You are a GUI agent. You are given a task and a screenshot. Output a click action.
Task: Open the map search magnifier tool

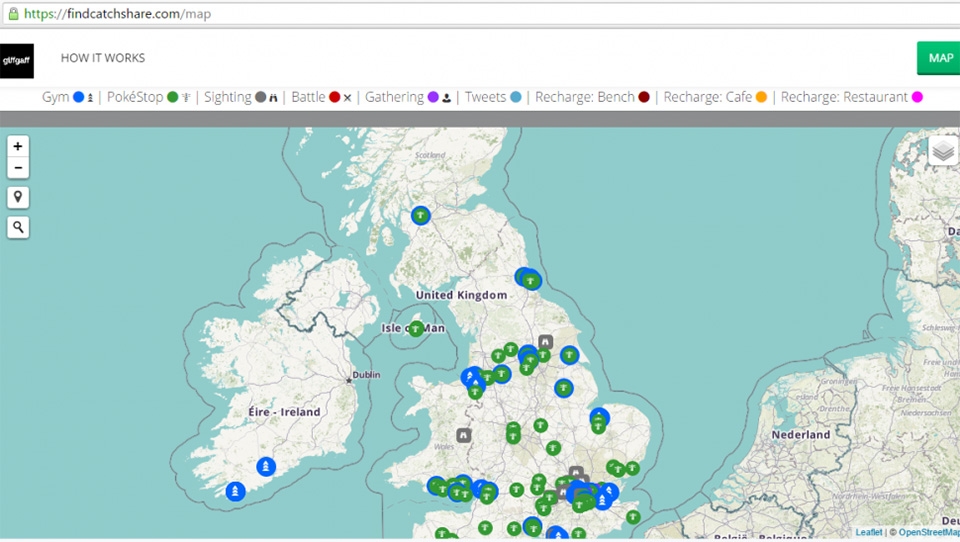pos(18,228)
